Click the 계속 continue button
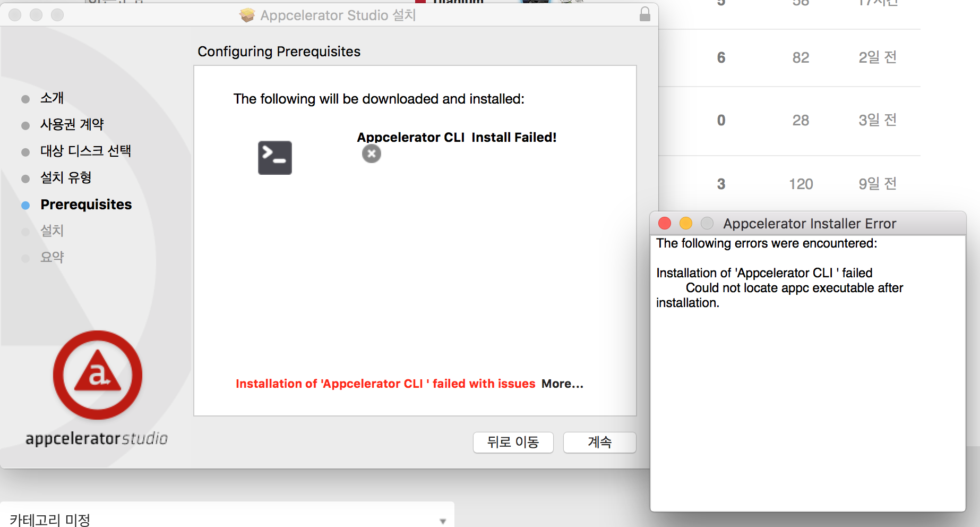The image size is (980, 527). [599, 442]
